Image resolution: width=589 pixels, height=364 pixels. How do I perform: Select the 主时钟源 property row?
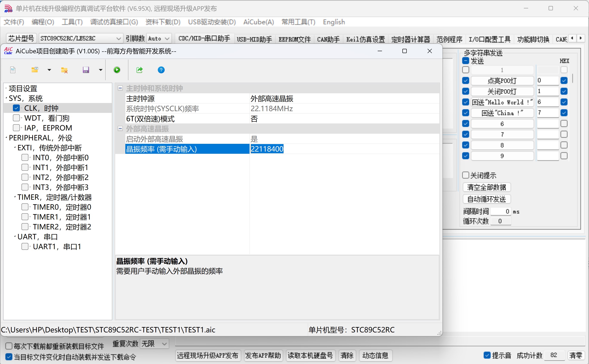pos(282,98)
